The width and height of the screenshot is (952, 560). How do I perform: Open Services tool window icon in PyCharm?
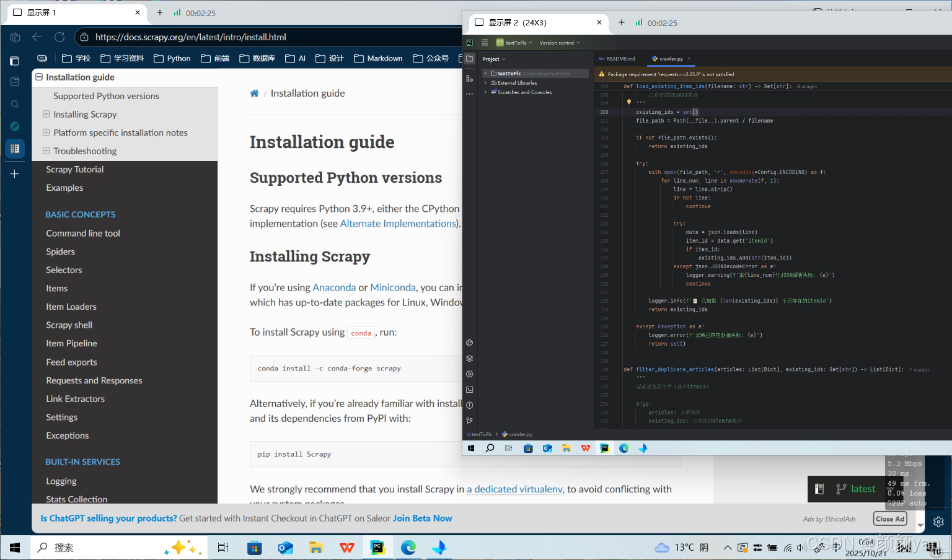(469, 374)
